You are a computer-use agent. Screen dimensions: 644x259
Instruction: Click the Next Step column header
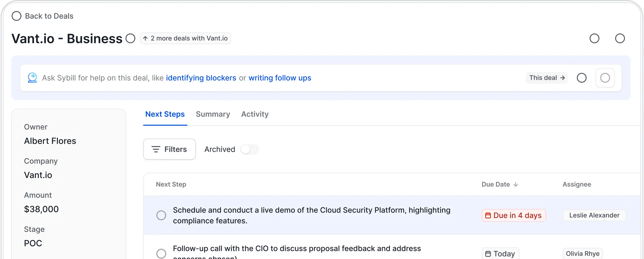tap(171, 184)
